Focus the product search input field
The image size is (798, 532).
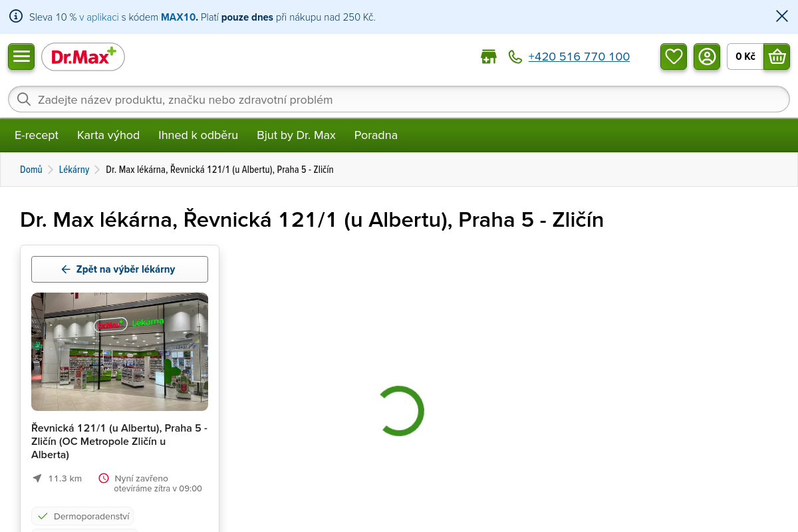tap(399, 100)
